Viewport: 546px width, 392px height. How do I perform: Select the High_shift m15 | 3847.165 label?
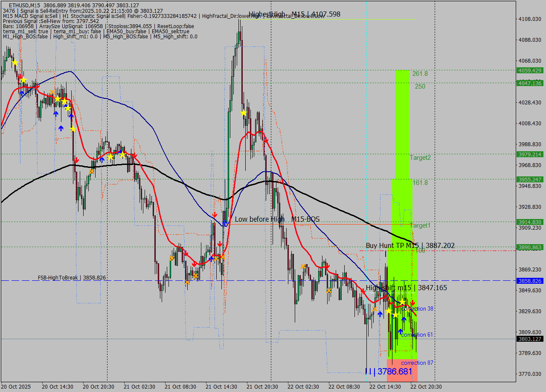(x=407, y=288)
